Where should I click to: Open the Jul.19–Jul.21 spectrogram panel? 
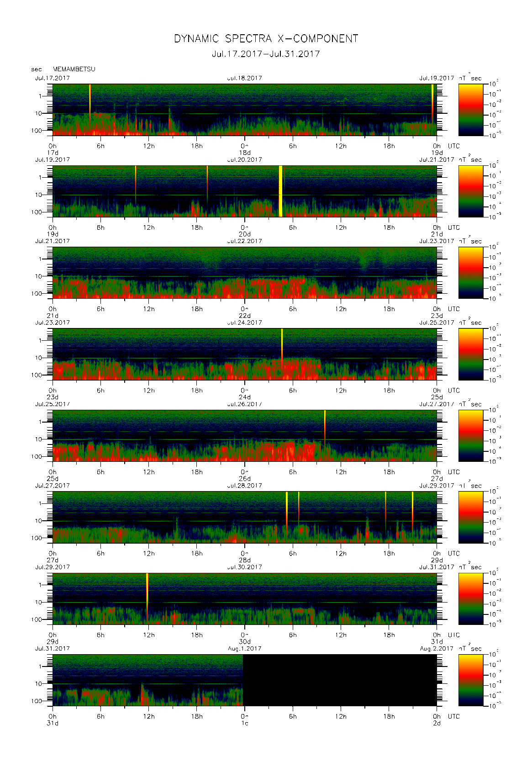[x=245, y=191]
